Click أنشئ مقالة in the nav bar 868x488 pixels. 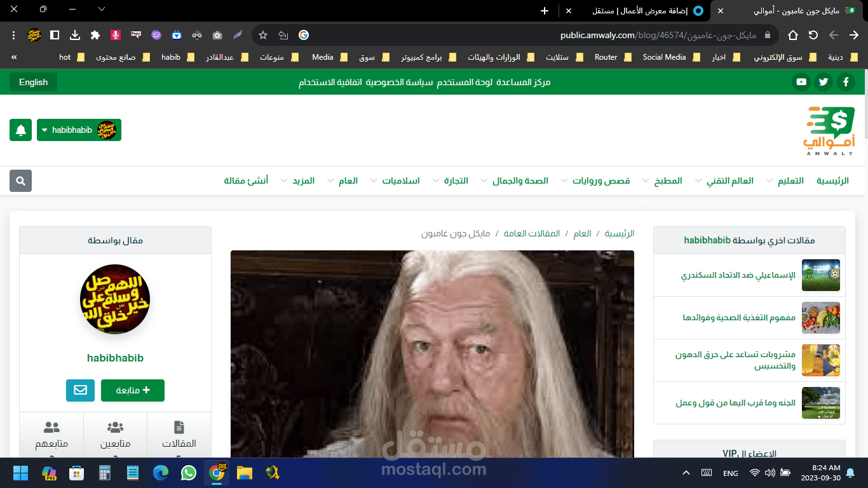[246, 181]
